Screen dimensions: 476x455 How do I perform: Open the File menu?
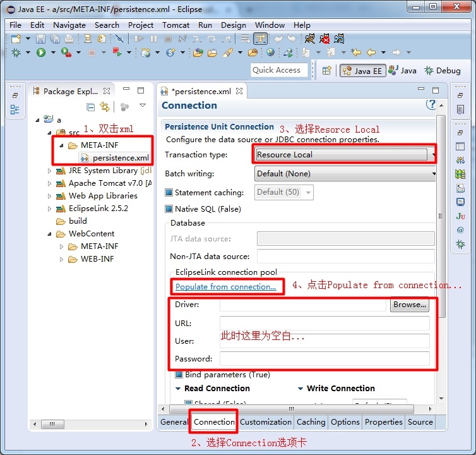tap(16, 25)
